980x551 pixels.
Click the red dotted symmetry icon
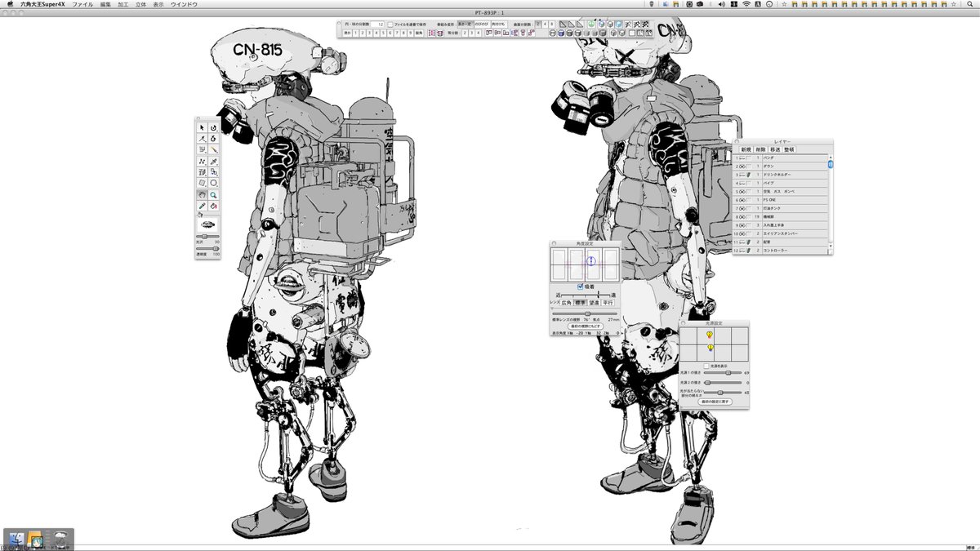click(431, 33)
